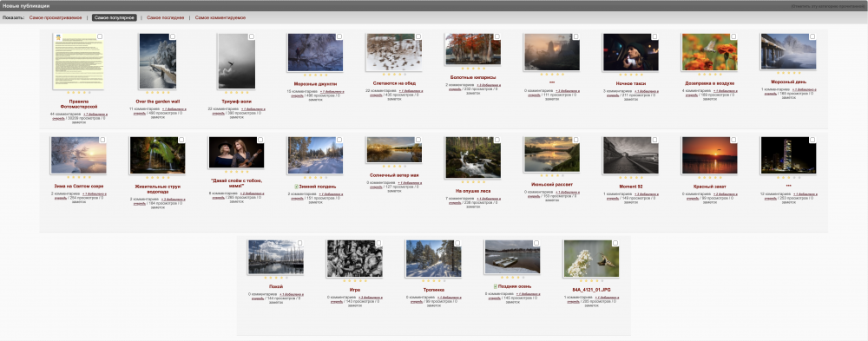Open the 'Правила Фотомастерской' title link
868x341 pixels.
(79, 104)
